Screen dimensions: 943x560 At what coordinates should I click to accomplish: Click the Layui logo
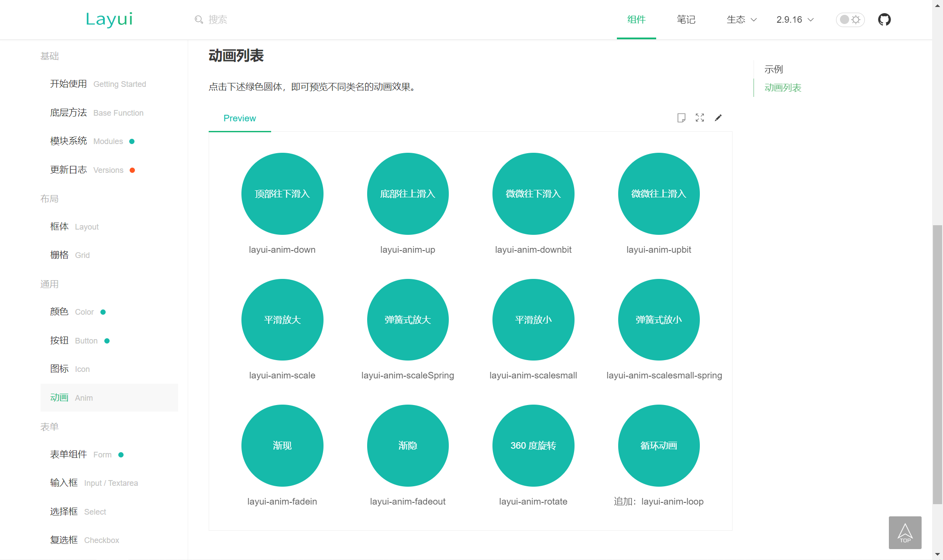(x=109, y=19)
